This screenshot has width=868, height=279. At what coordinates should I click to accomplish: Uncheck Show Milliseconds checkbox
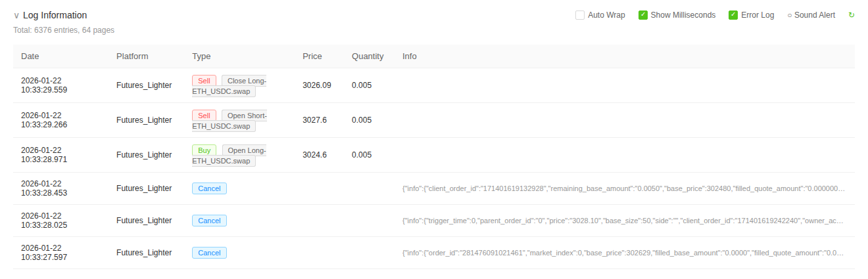(643, 15)
